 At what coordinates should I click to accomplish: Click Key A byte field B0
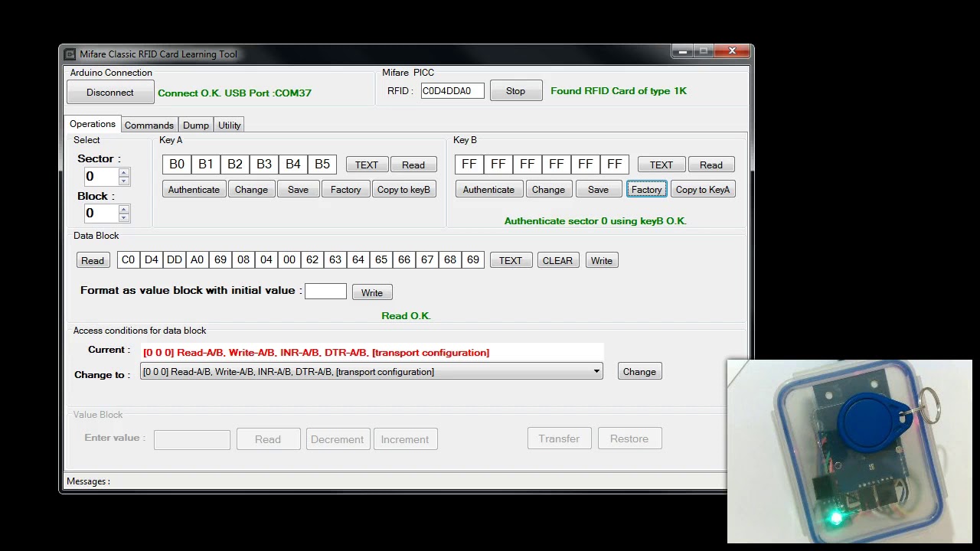177,165
